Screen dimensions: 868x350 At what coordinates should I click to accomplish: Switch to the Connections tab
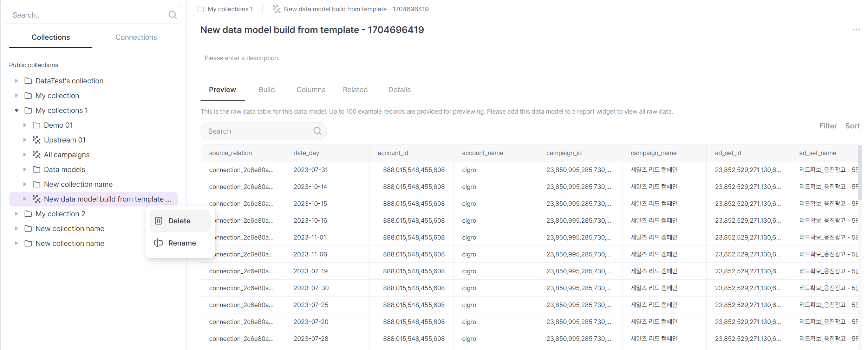[136, 37]
